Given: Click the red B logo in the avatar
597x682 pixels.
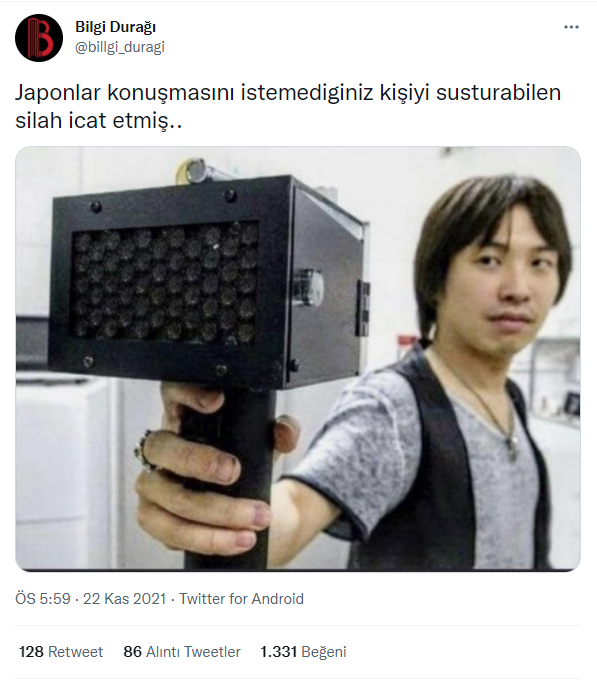Looking at the screenshot, I should coord(41,38).
